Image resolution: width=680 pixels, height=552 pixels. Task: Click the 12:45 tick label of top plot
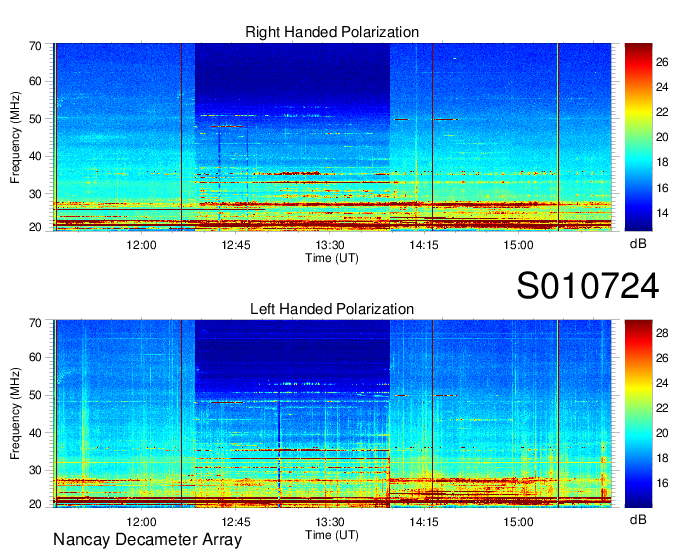236,245
